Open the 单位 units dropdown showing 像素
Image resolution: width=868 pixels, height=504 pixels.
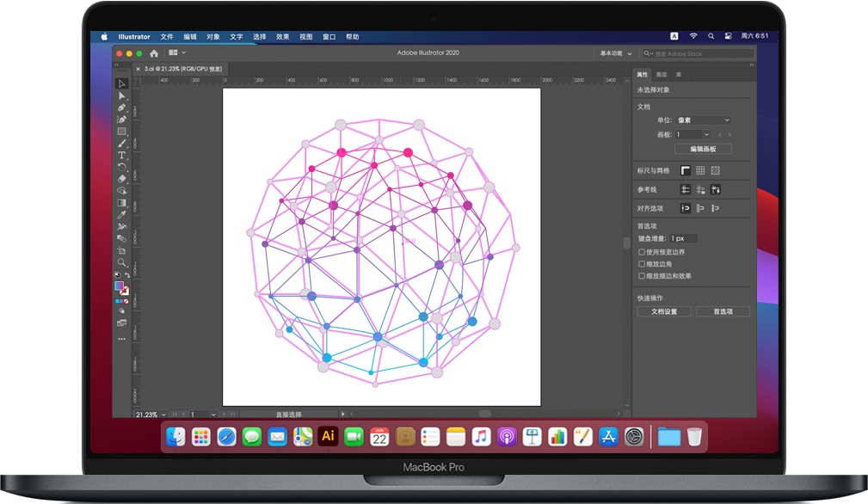click(x=703, y=120)
